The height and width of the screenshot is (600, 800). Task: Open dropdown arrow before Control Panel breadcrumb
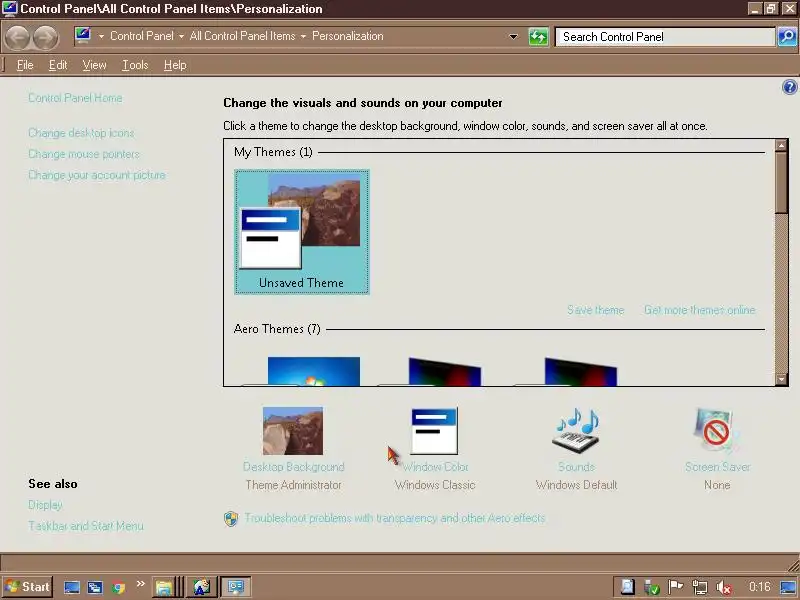[x=101, y=36]
